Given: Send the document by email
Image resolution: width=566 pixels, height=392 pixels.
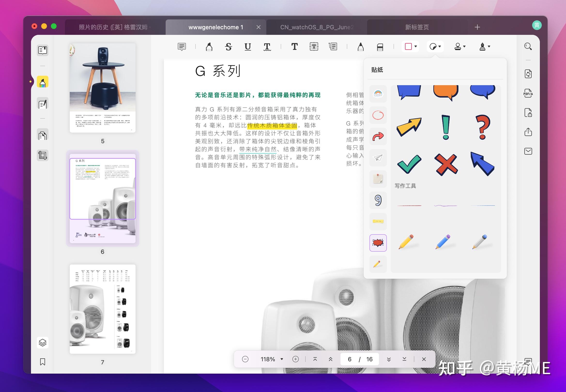Looking at the screenshot, I should [x=528, y=151].
